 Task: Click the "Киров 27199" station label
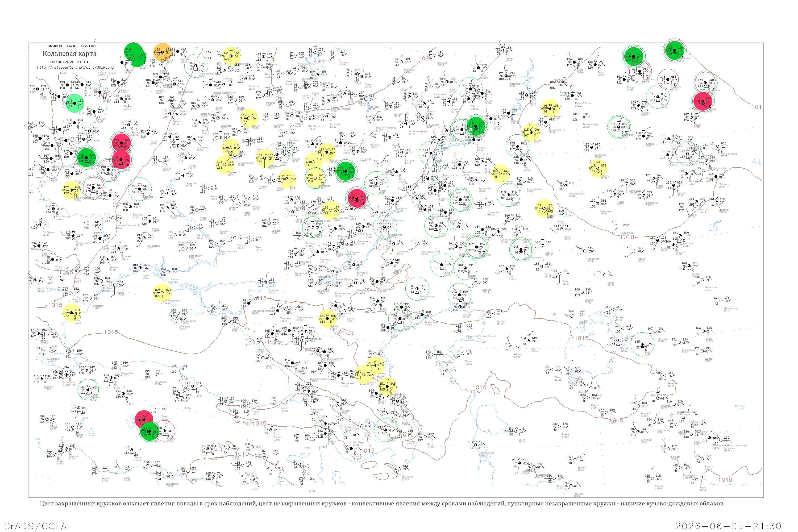[453, 91]
